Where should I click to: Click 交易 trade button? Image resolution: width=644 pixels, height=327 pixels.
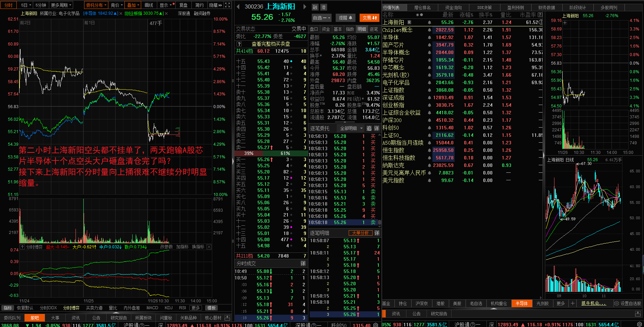coord(370,18)
